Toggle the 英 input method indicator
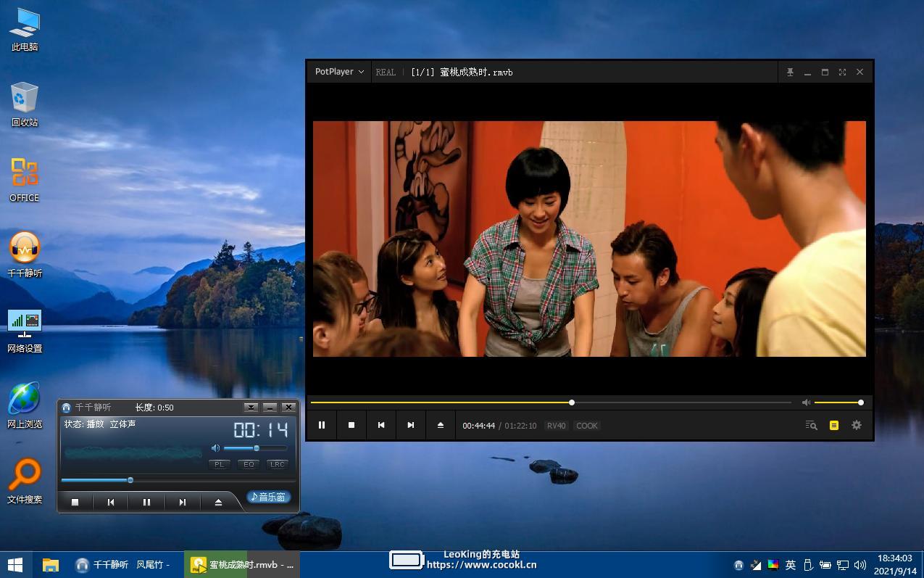924x578 pixels. click(x=791, y=565)
